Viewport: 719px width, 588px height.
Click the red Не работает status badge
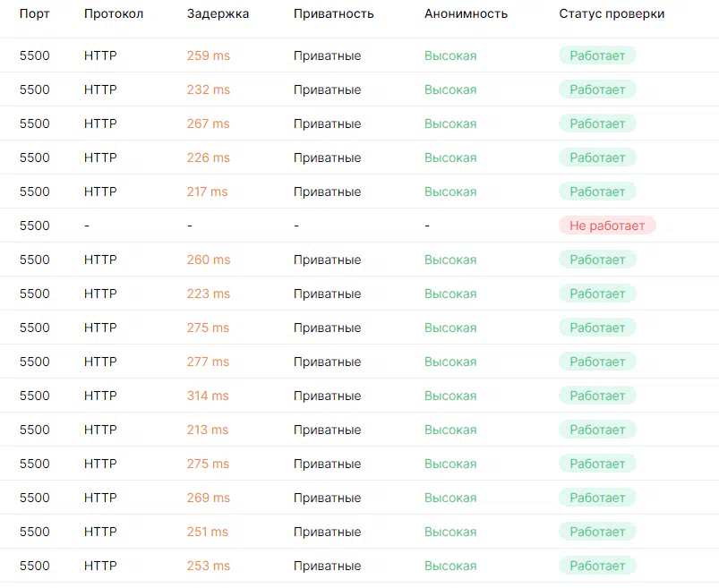coord(607,226)
